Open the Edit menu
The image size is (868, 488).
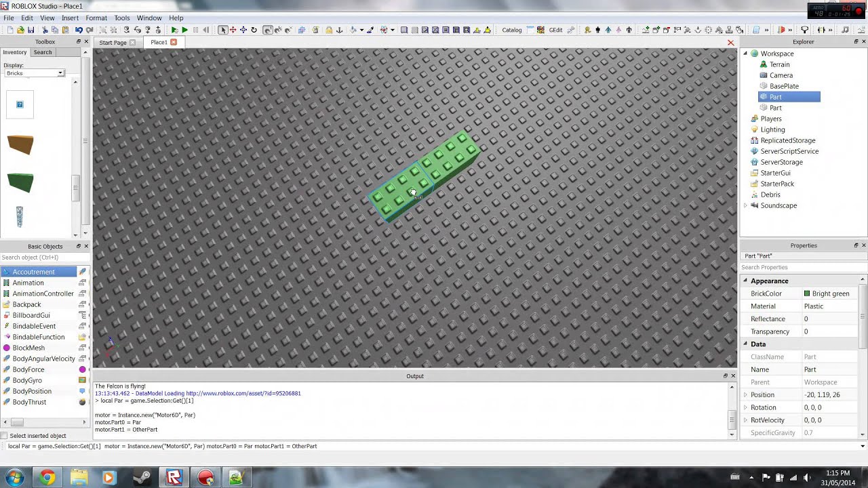coord(27,18)
